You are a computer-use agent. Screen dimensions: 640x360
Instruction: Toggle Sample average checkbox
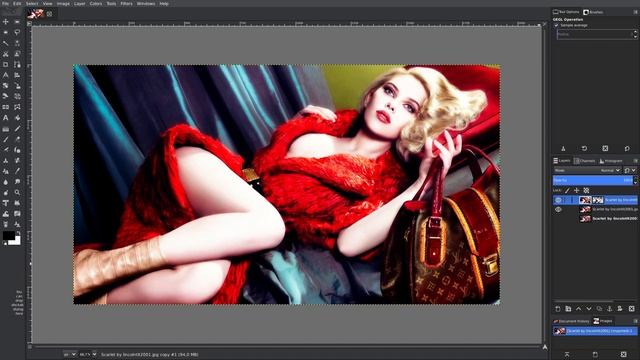[x=556, y=25]
